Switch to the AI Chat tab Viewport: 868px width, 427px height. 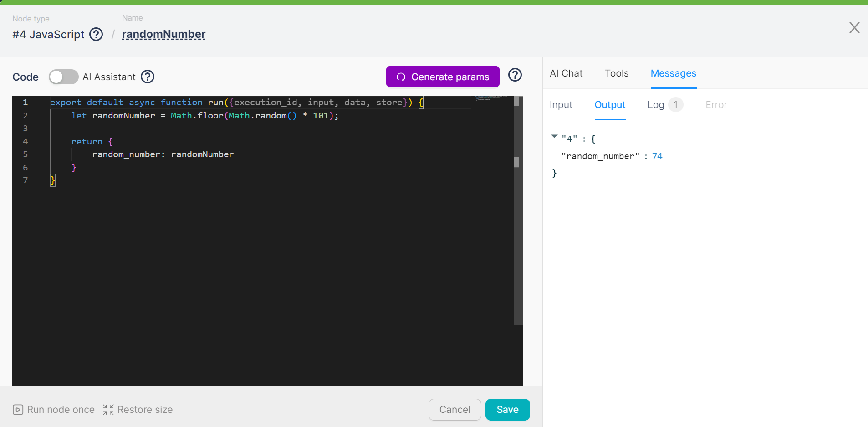pos(566,73)
